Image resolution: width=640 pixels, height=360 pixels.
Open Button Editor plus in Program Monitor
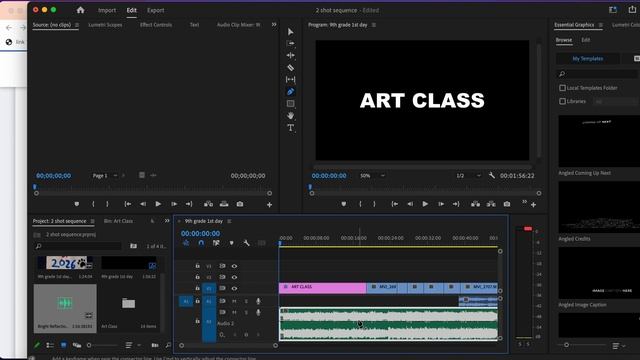point(533,204)
